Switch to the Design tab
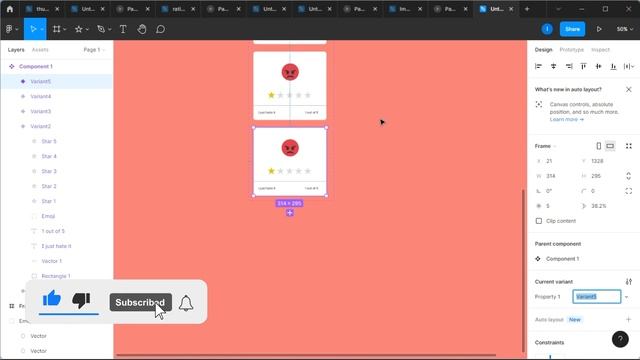Viewport: 640px width, 360px height. [543, 50]
